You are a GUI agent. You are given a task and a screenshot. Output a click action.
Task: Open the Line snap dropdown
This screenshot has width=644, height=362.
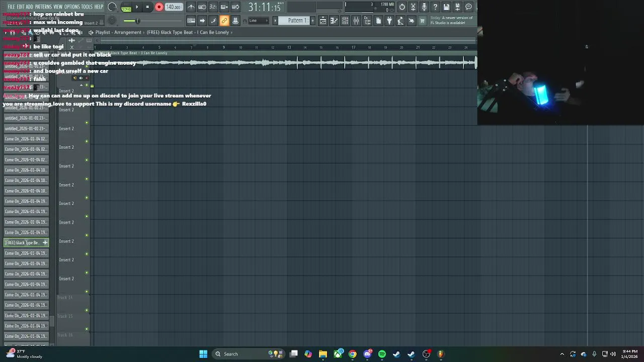(x=259, y=21)
